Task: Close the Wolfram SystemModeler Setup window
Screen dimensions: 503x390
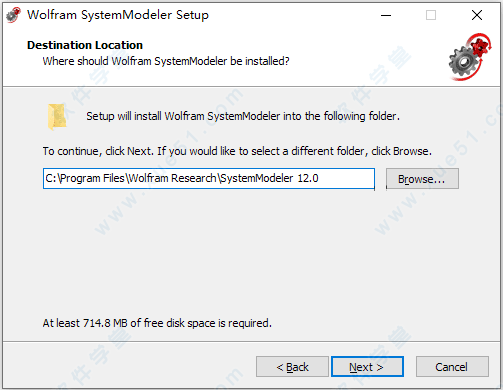Action: tap(477, 15)
